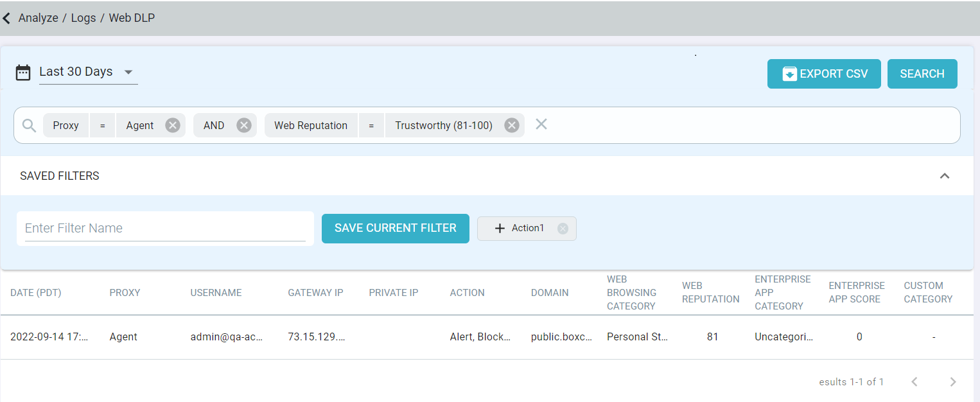This screenshot has width=980, height=402.
Task: Click the back arrow beside Analyze breadcrumb
Action: tap(7, 18)
